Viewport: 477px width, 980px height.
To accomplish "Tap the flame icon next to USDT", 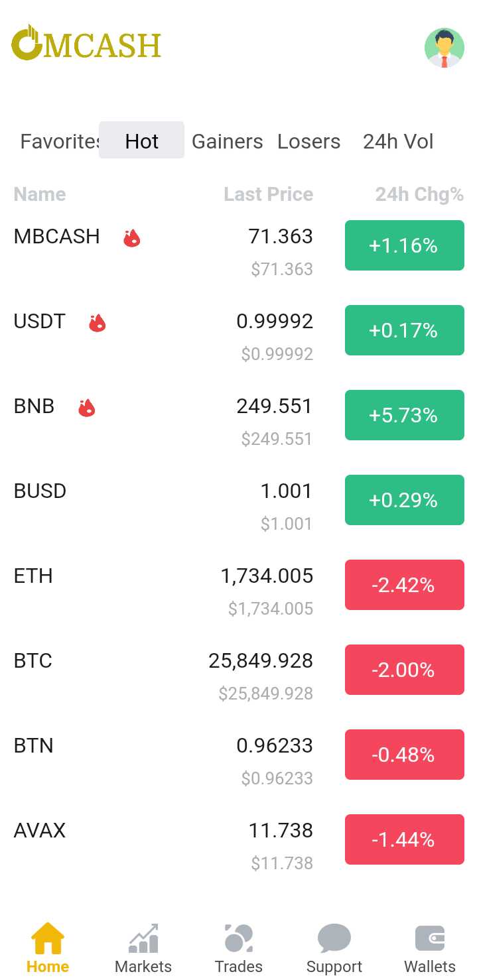I will (x=98, y=322).
